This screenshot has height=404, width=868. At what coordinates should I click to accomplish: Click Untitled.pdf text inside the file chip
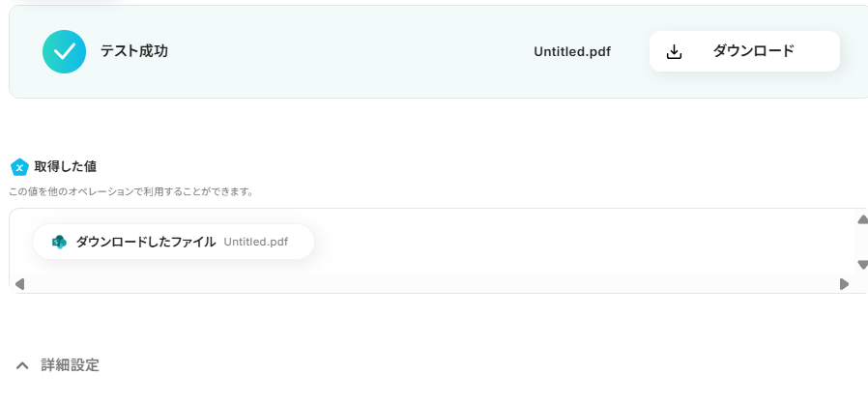[256, 242]
